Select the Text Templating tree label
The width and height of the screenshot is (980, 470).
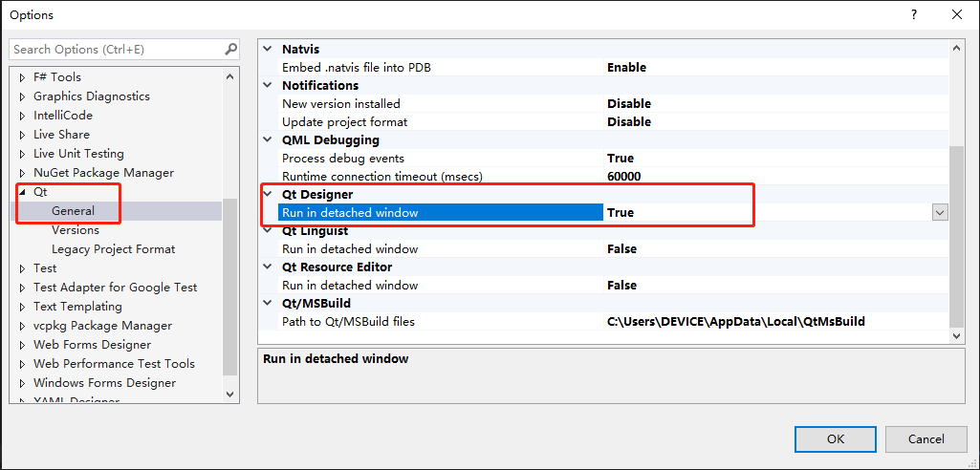point(77,307)
